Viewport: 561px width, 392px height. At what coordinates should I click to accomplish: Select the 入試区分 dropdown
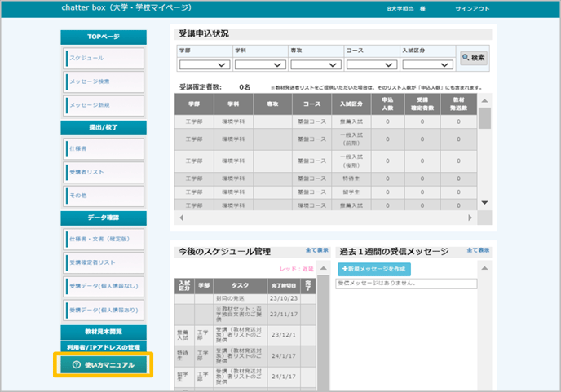pyautogui.click(x=426, y=64)
